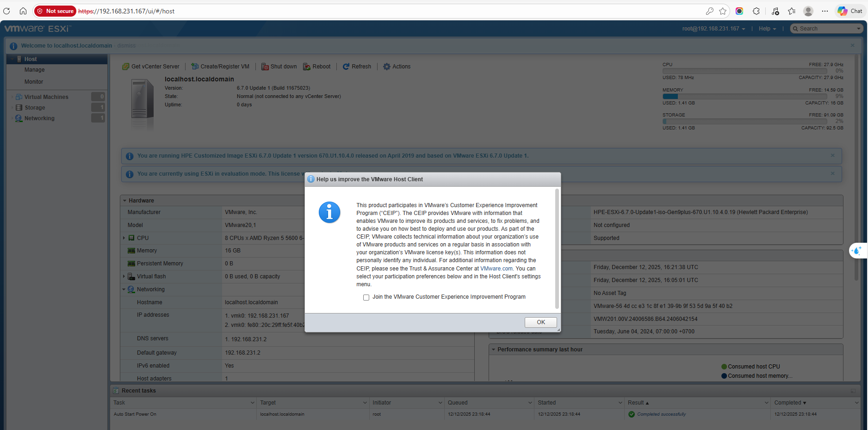Enable Join the VMware CEIP checkbox

[x=366, y=297]
